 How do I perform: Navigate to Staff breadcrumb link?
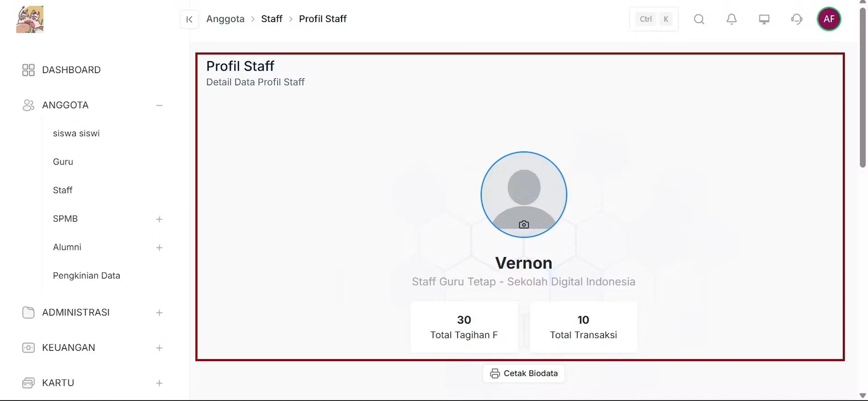coord(271,19)
